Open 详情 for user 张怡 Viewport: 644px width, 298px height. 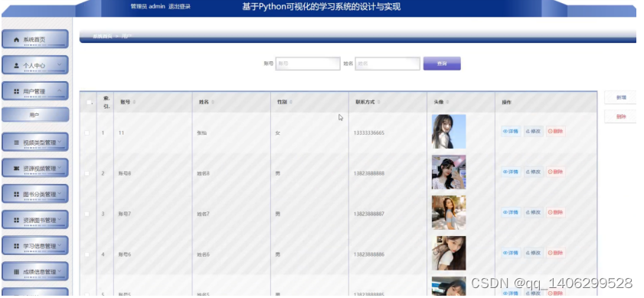pos(511,132)
